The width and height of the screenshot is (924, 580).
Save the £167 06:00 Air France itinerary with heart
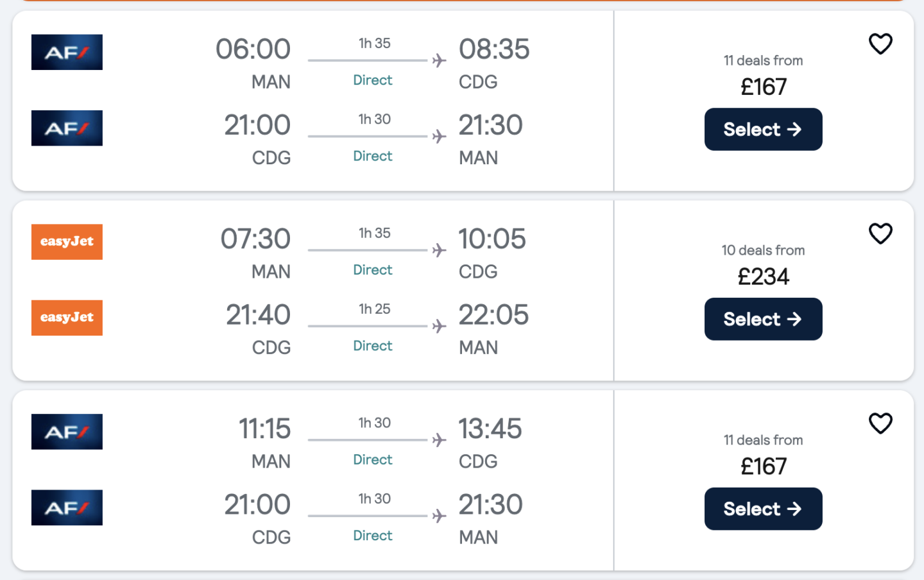(x=880, y=44)
